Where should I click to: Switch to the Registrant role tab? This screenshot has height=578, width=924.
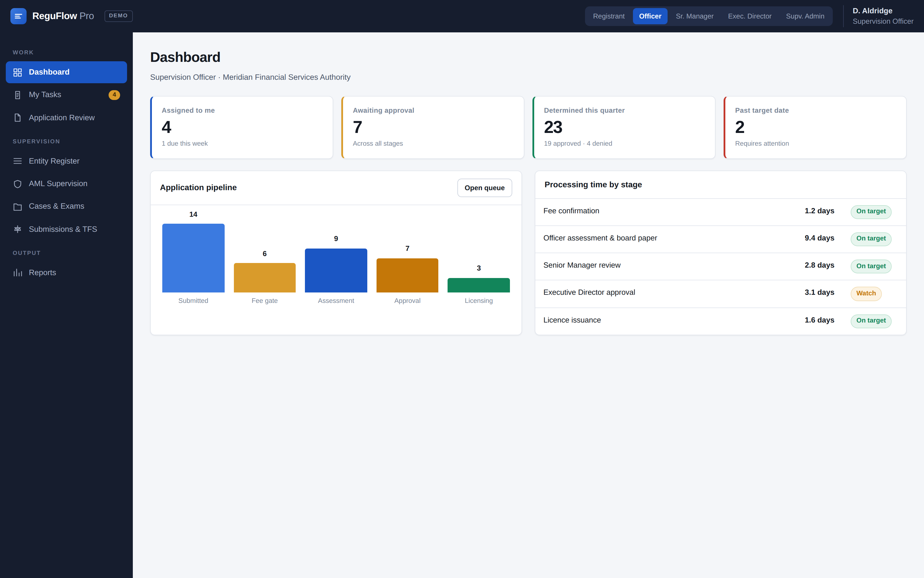[609, 16]
